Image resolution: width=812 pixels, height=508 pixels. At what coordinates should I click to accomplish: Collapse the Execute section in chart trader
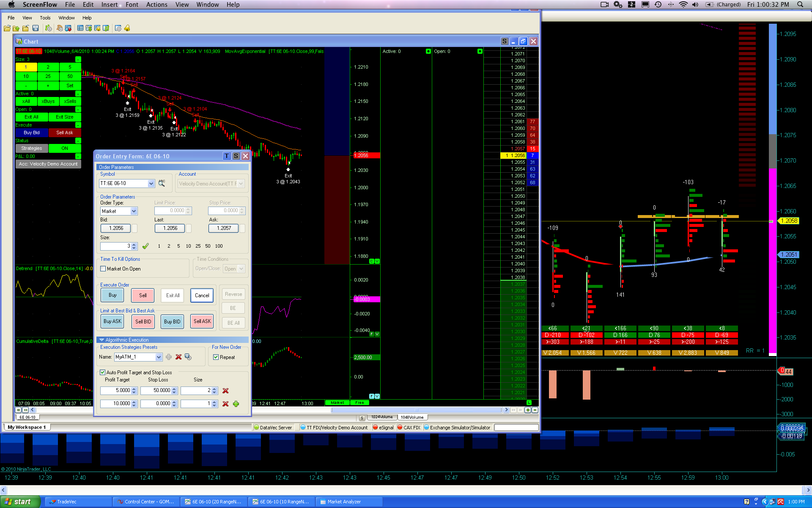click(x=78, y=125)
